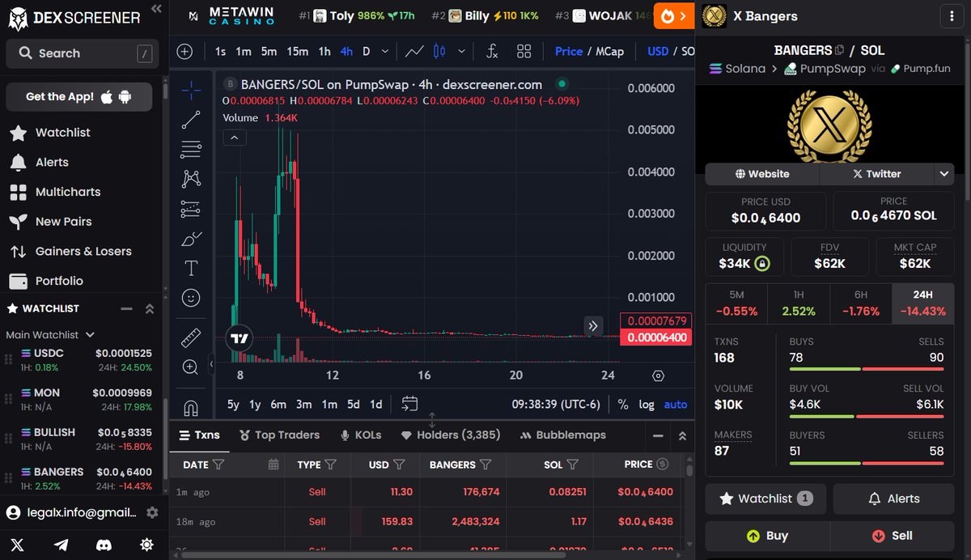The image size is (971, 560).
Task: Select the 15m chart interval
Action: pyautogui.click(x=298, y=52)
